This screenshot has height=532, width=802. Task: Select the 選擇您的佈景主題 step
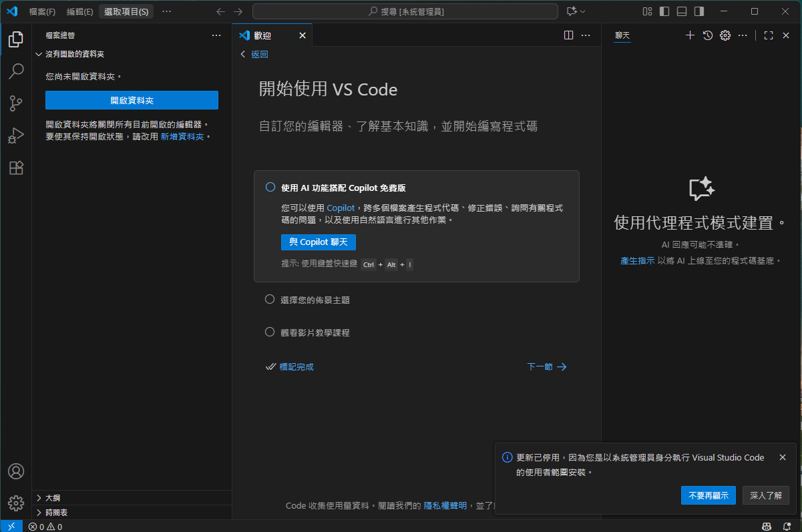(315, 300)
